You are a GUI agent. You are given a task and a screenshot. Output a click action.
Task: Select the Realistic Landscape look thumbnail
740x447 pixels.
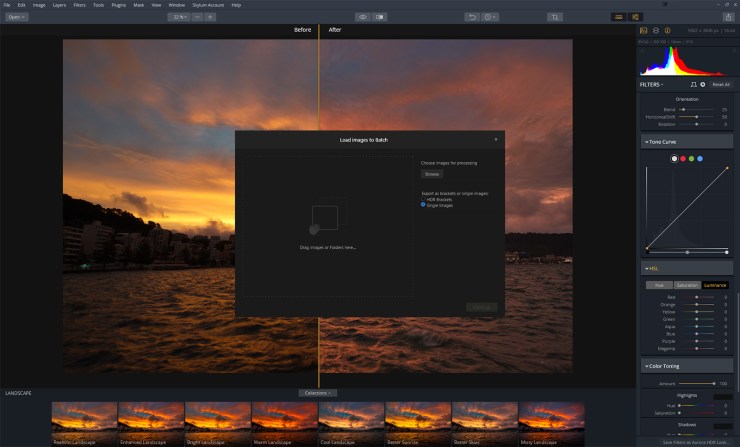84,423
